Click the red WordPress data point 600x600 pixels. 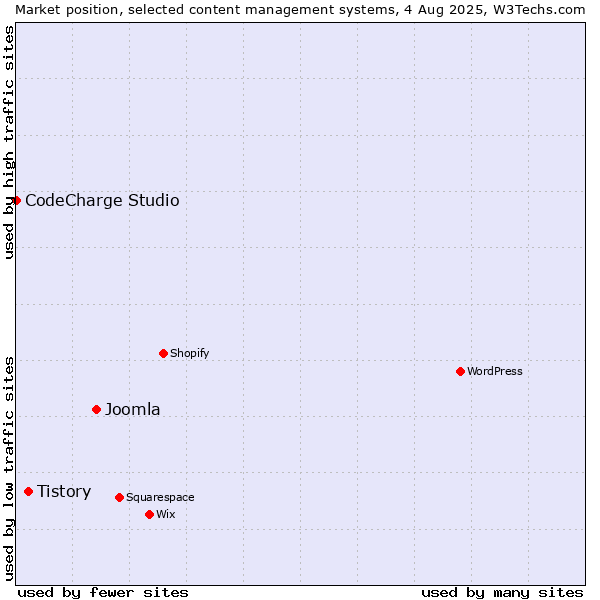[x=460, y=372]
